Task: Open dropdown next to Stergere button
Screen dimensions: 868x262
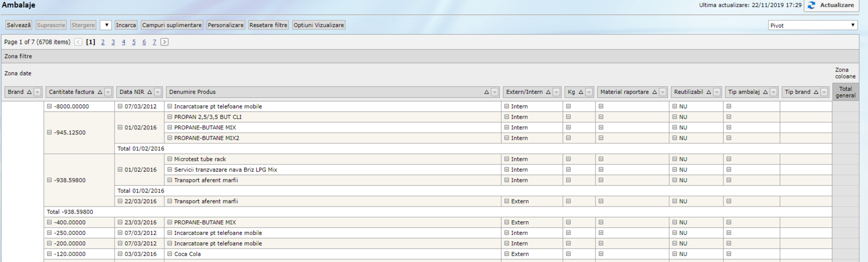Action: pyautogui.click(x=106, y=25)
